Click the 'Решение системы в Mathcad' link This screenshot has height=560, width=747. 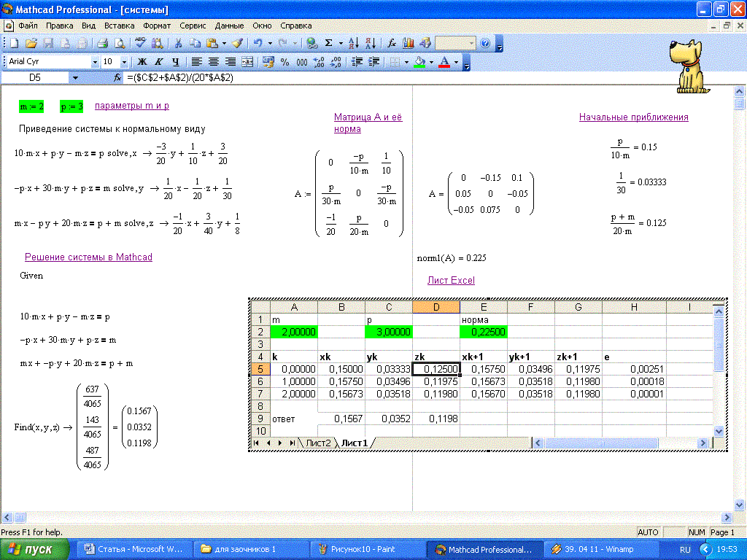pyautogui.click(x=88, y=257)
